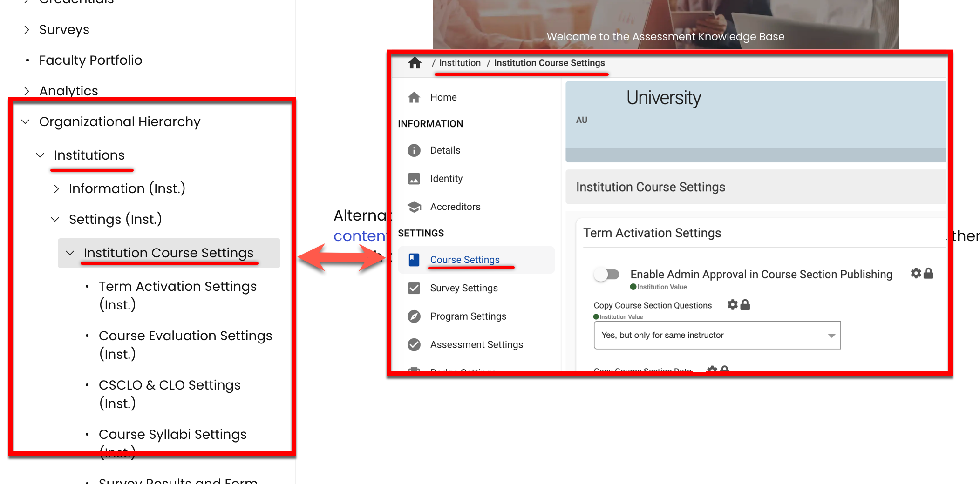Collapse the Settings (Inst.) tree node
The width and height of the screenshot is (980, 484).
(x=55, y=219)
